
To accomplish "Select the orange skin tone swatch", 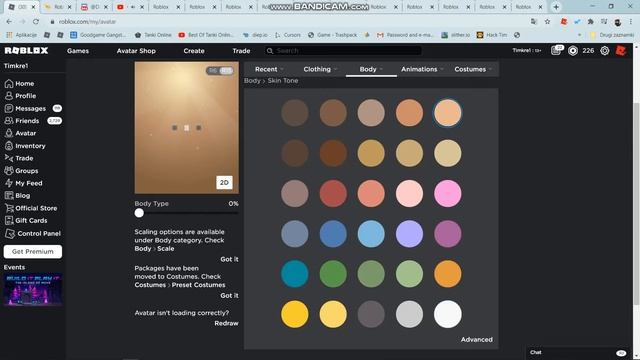I will (x=448, y=274).
